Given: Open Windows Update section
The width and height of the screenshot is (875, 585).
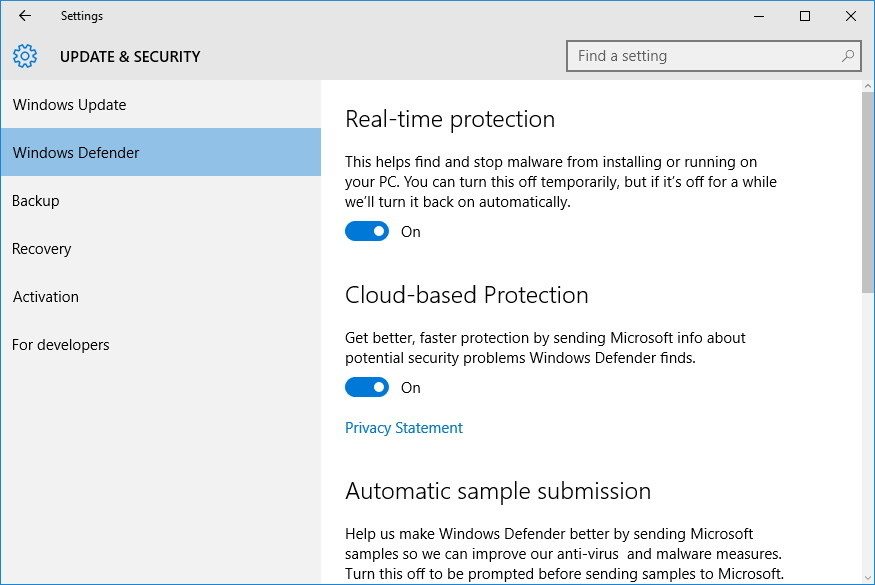Looking at the screenshot, I should (x=69, y=104).
